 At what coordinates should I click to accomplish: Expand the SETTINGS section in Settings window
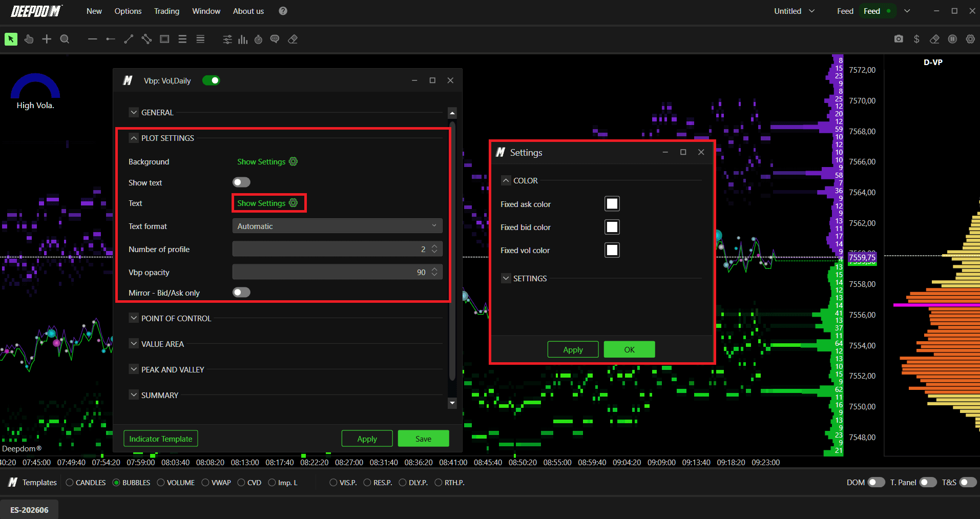[506, 278]
